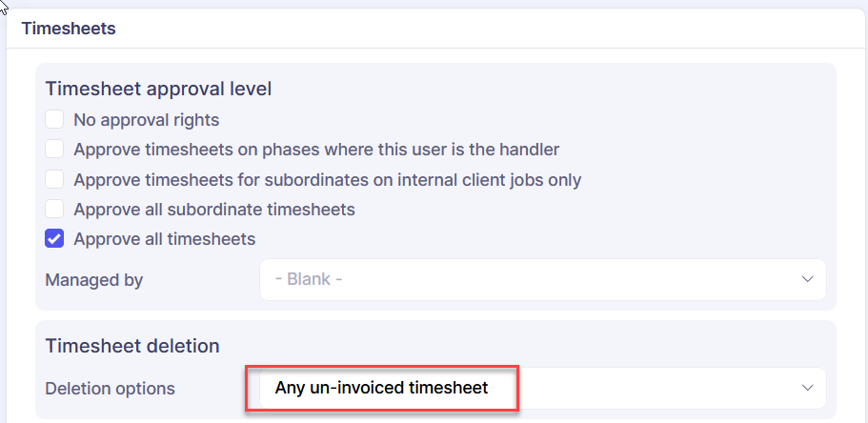Click the Timesheet approval level heading
Screen dimensions: 868x423
(158, 89)
